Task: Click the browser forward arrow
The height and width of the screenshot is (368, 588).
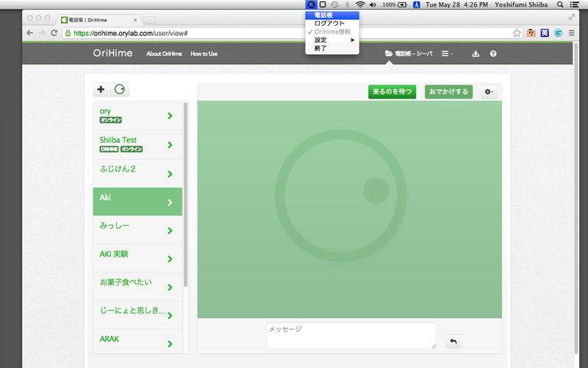Action: click(42, 33)
